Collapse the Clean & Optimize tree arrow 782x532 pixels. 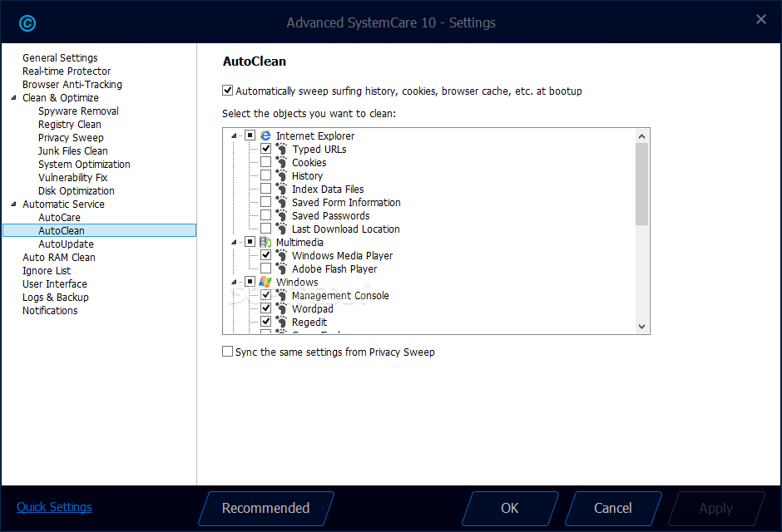coord(14,97)
